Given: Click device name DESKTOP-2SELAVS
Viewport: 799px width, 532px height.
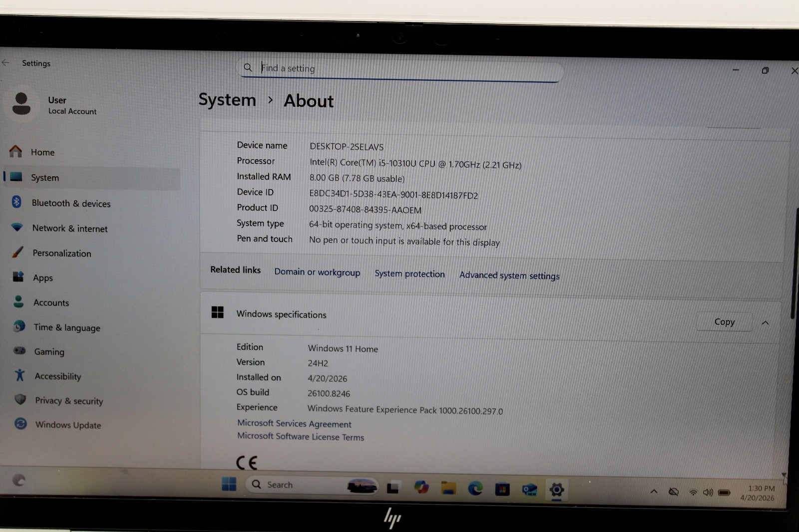Looking at the screenshot, I should 347,147.
